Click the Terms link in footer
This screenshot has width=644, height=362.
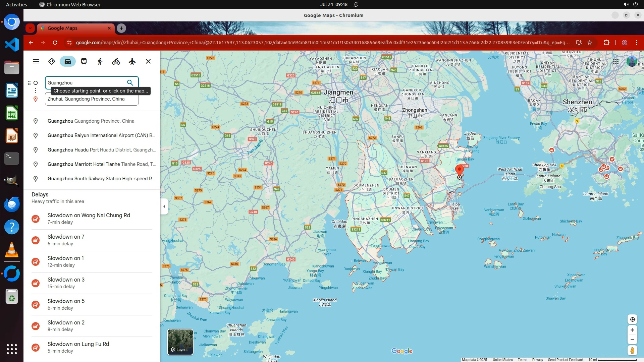(x=522, y=360)
